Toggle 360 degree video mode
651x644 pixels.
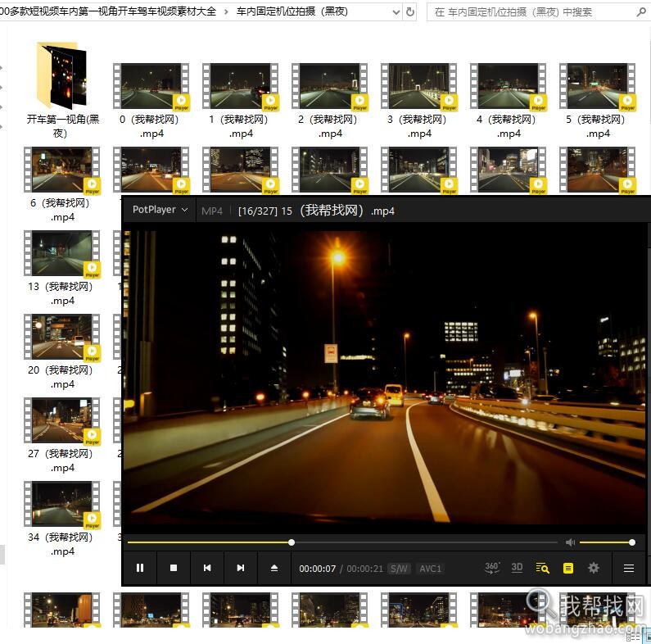[492, 568]
